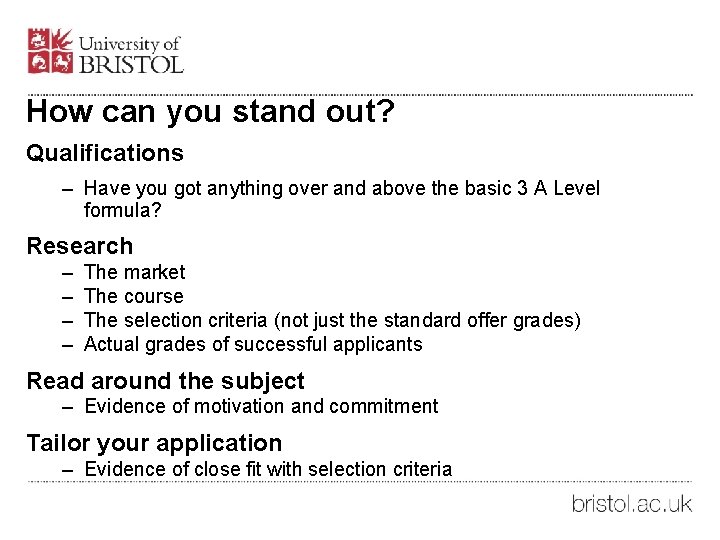
Task: Select the '3 A Level formula' bullet text
Action: click(x=342, y=199)
